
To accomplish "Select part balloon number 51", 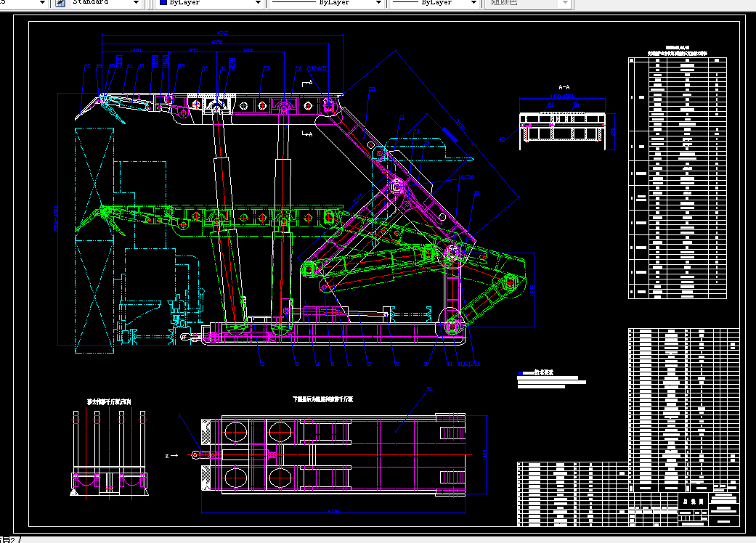I will 430,389.
